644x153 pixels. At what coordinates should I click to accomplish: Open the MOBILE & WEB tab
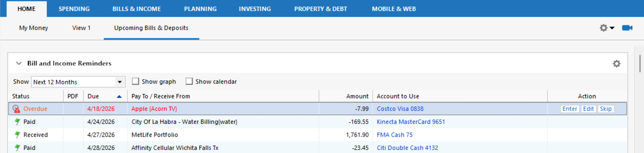pos(394,9)
